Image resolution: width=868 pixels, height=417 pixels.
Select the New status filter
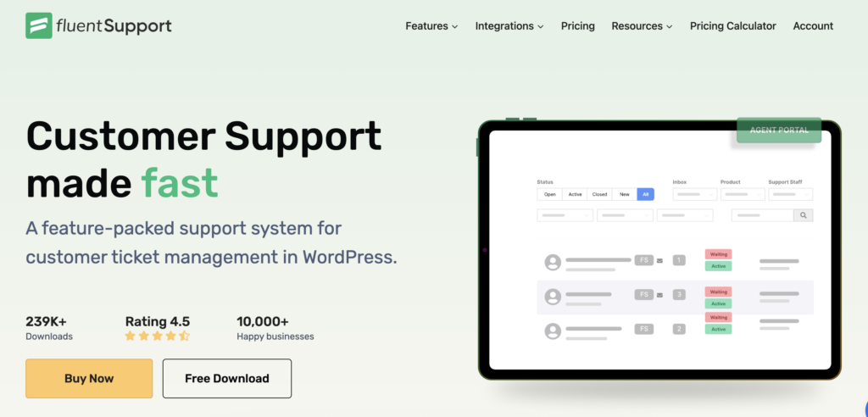point(625,194)
